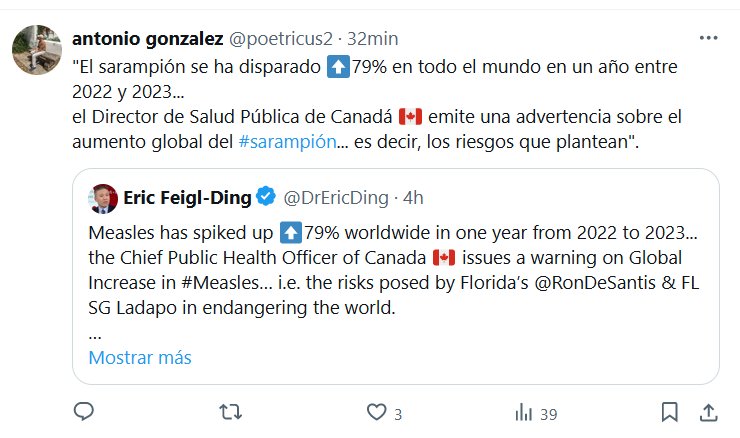740x438 pixels.
Task: Share the tweet via the share icon
Action: tap(708, 412)
